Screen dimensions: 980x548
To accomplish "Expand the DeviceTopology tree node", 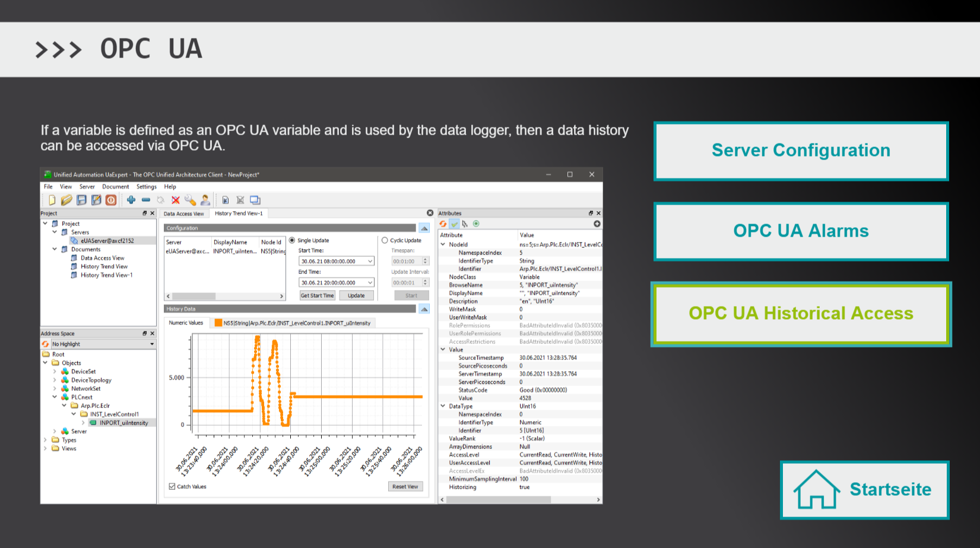I will [x=55, y=380].
